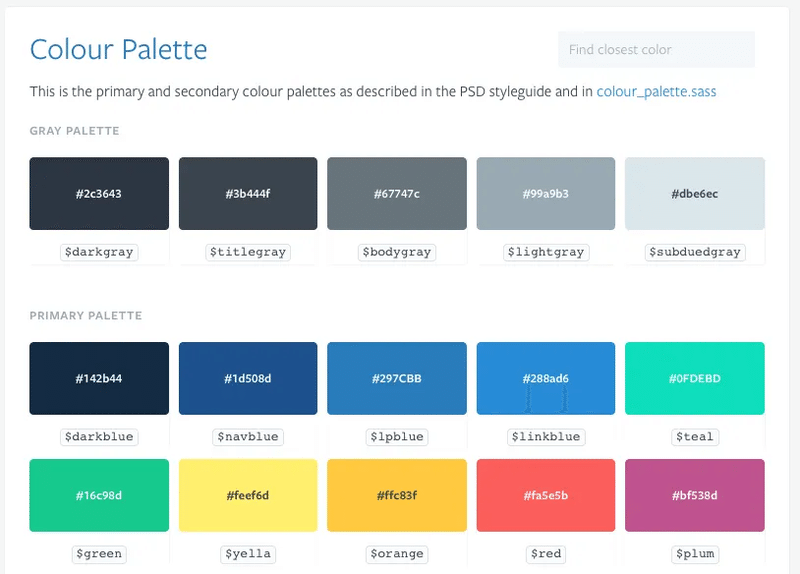Click the #dbe6ec subduedgray swatch

[x=695, y=193]
